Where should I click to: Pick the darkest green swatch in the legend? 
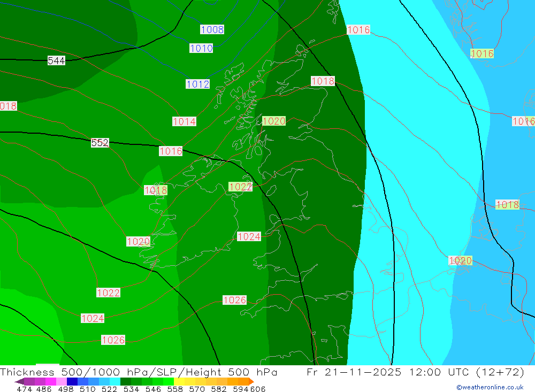click(x=126, y=381)
